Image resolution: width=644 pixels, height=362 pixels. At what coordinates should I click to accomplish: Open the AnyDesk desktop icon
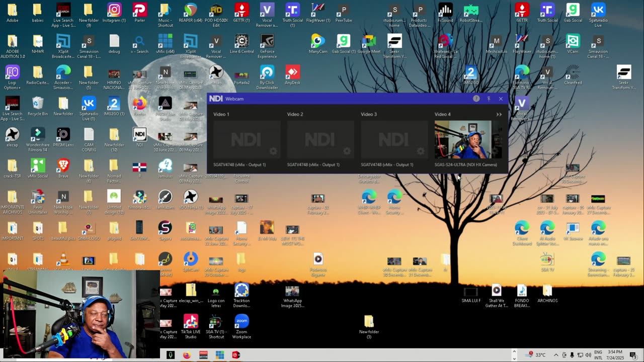point(292,75)
